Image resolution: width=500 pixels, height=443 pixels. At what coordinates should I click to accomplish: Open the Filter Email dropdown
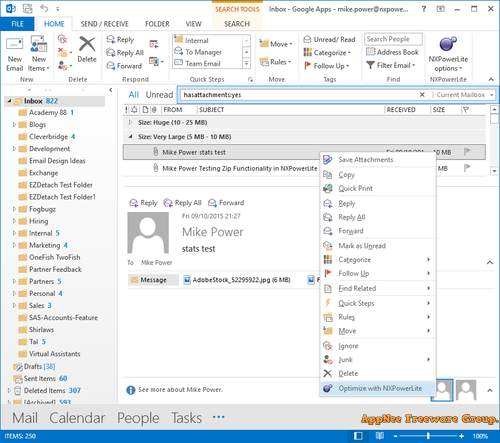tap(391, 65)
